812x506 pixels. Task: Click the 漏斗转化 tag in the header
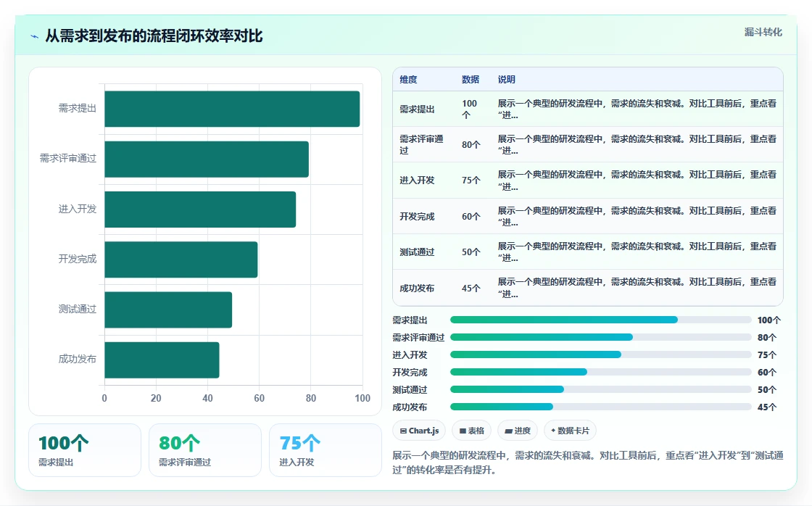click(x=763, y=32)
